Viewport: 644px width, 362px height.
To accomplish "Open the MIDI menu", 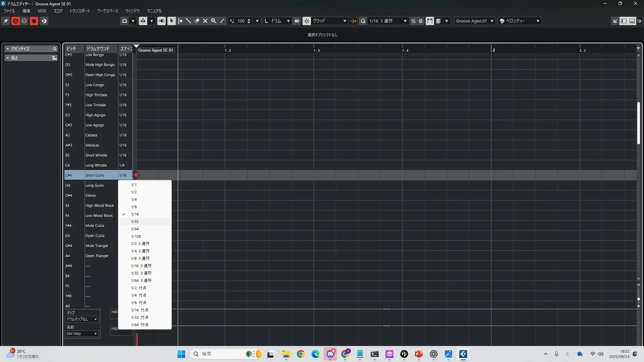I will pyautogui.click(x=42, y=11).
